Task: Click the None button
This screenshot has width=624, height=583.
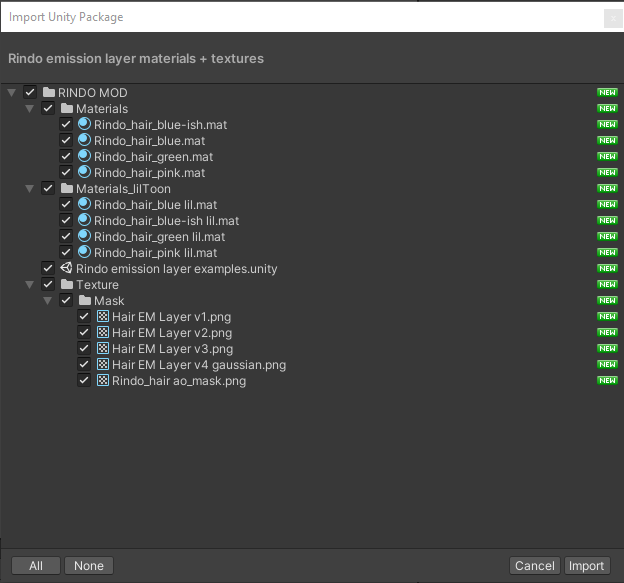Action: tap(89, 565)
